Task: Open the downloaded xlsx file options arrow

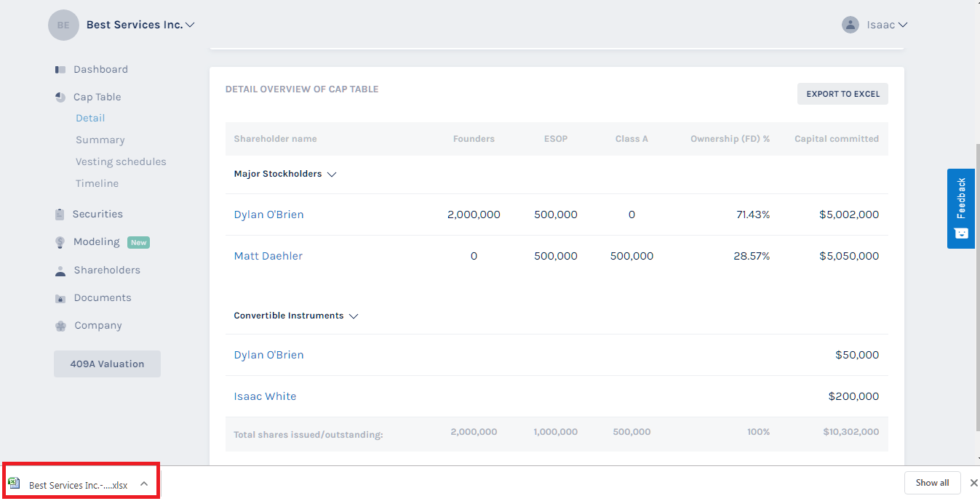Action: point(144,484)
